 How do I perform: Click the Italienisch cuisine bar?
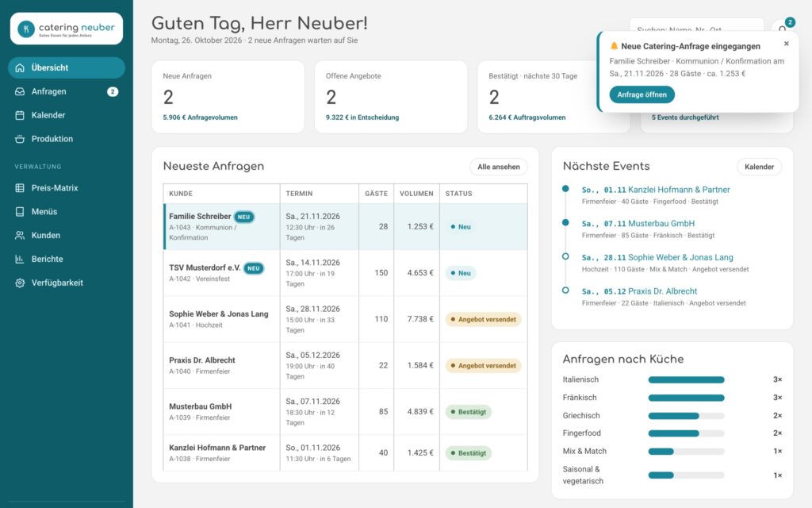click(686, 380)
